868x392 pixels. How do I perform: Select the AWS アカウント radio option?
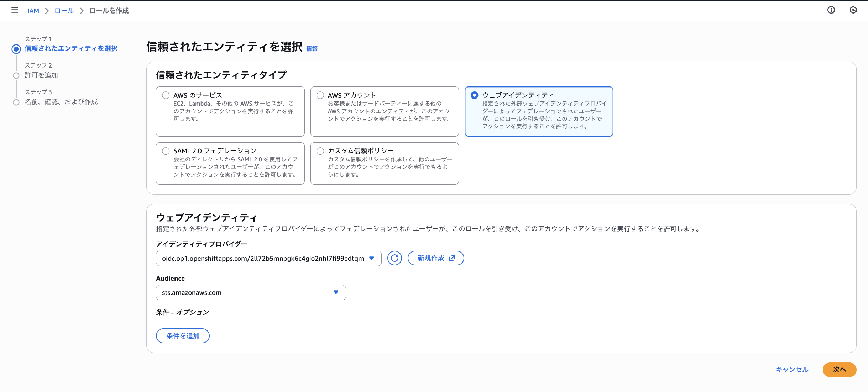tap(320, 95)
